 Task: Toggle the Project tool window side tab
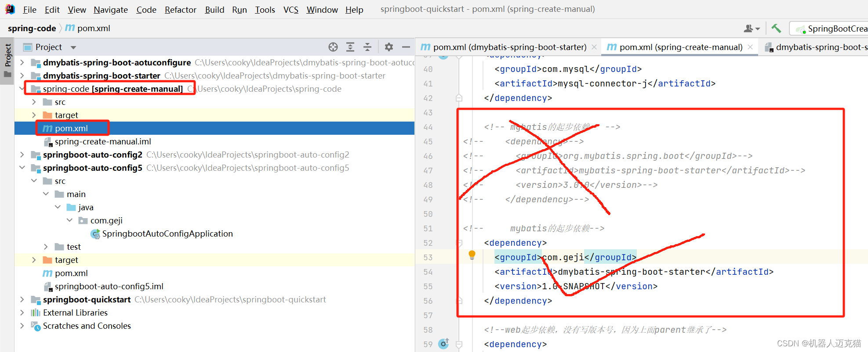tap(7, 60)
